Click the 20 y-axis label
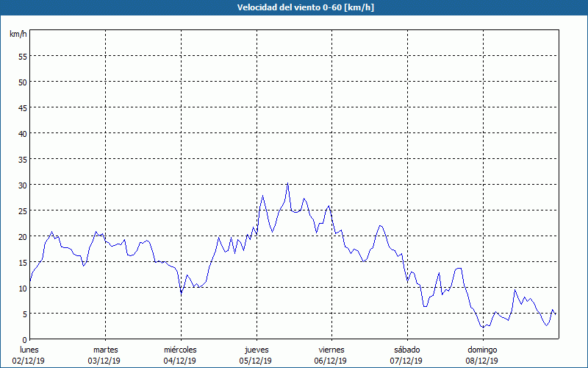Image resolution: width=588 pixels, height=368 pixels. click(23, 236)
